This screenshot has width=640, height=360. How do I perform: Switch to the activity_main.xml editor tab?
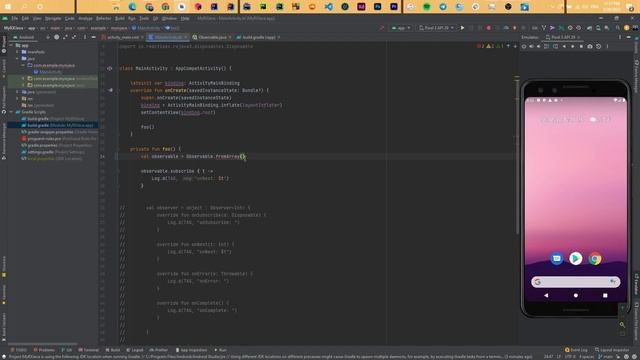123,37
